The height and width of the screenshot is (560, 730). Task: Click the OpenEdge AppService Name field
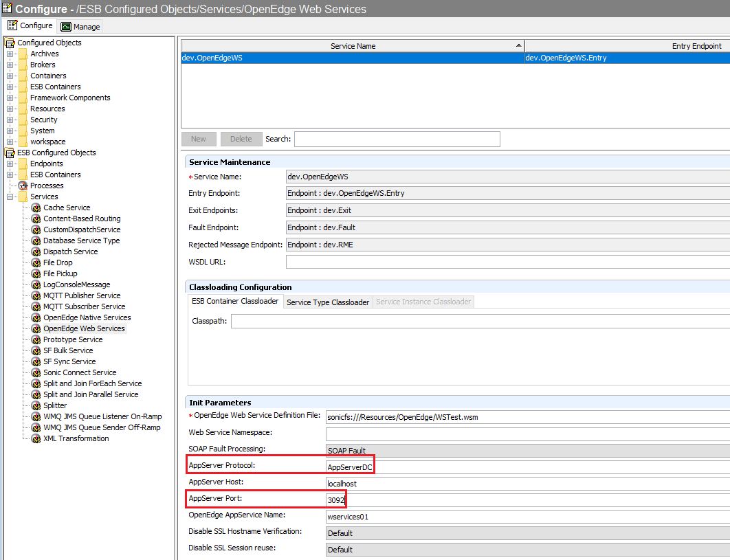(528, 517)
